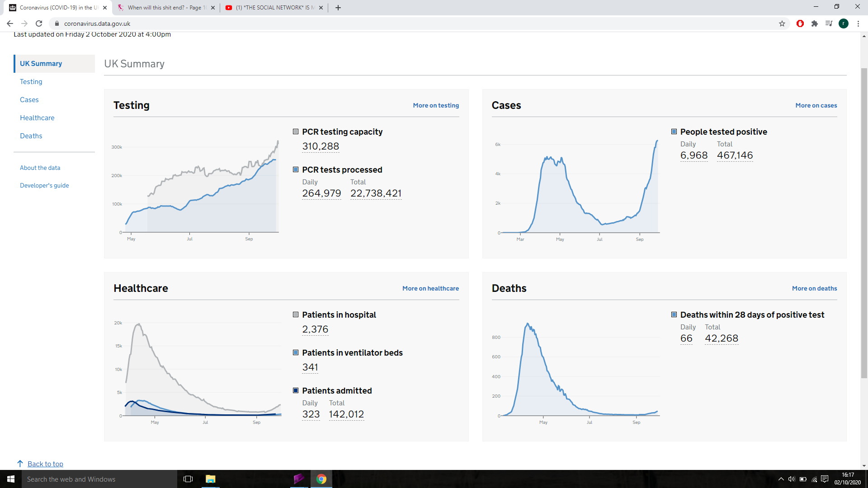The width and height of the screenshot is (868, 488).
Task: Reload the coronavirus data page
Action: click(x=39, y=23)
